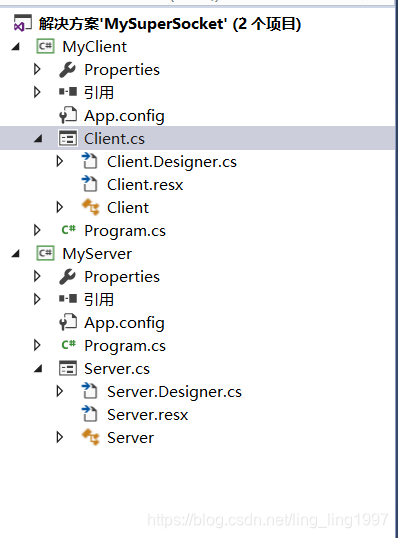Viewport: 398px width, 538px height.
Task: Expand the 引用 node under MyClient
Action: (37, 92)
